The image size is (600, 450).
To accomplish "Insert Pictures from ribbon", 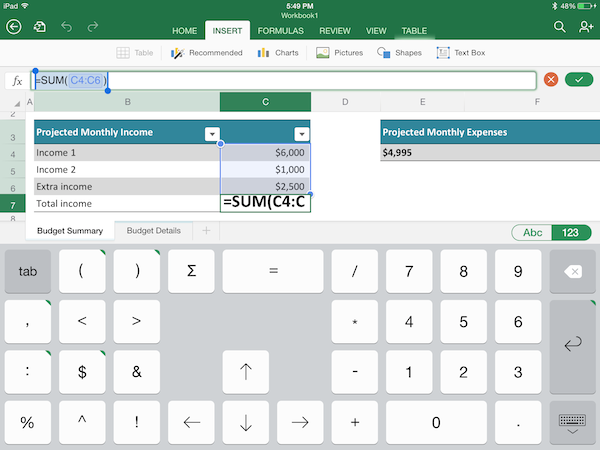I will (x=339, y=53).
